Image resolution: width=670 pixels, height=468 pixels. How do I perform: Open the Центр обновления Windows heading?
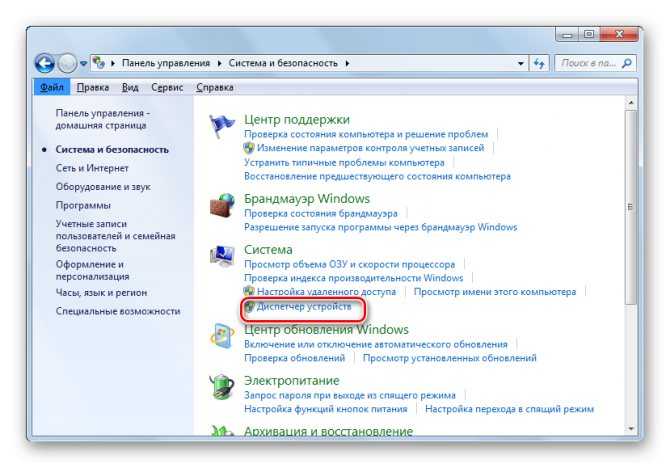click(x=326, y=330)
